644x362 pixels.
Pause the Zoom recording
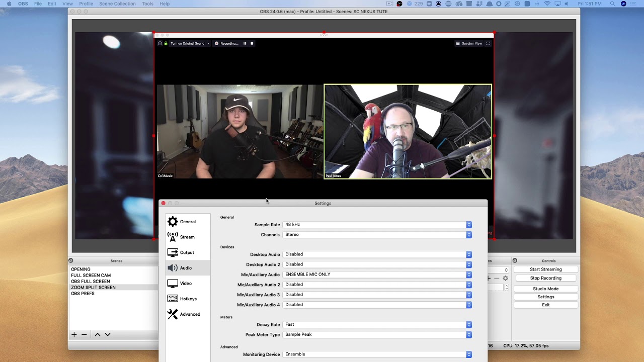click(245, 43)
